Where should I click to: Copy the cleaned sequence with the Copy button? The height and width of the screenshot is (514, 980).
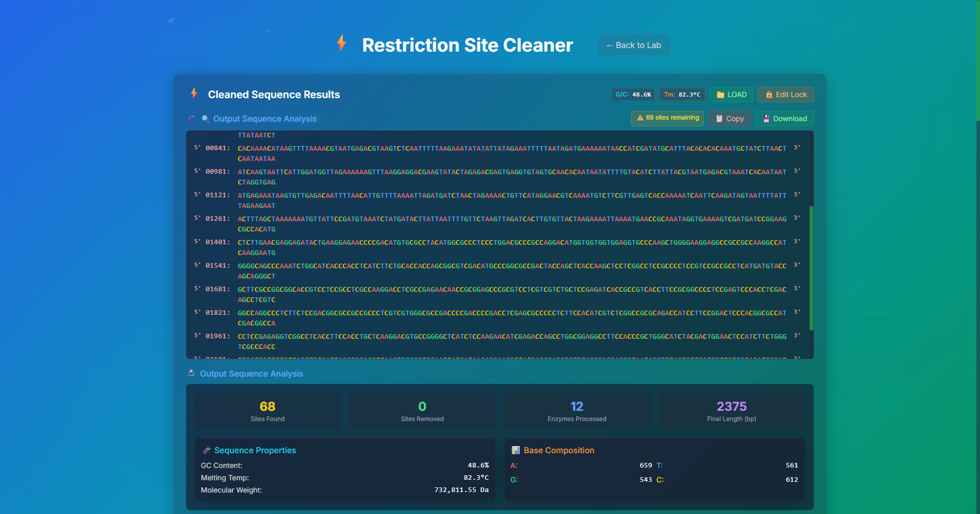tap(729, 119)
